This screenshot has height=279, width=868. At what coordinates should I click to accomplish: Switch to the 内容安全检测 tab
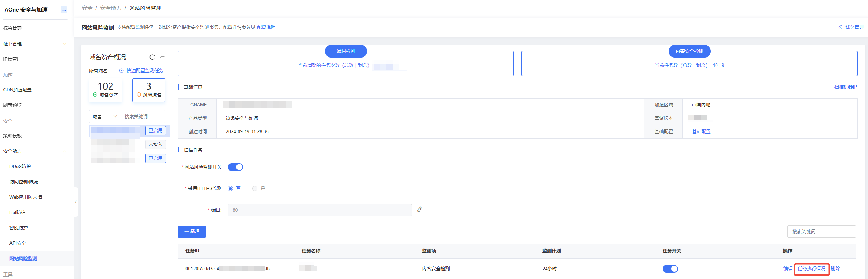pos(690,51)
